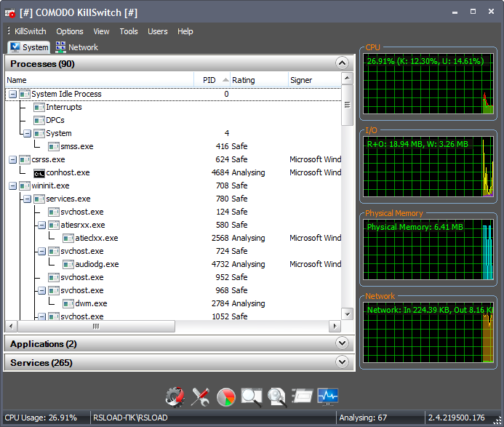Click the Network tab computers icon

(x=60, y=47)
